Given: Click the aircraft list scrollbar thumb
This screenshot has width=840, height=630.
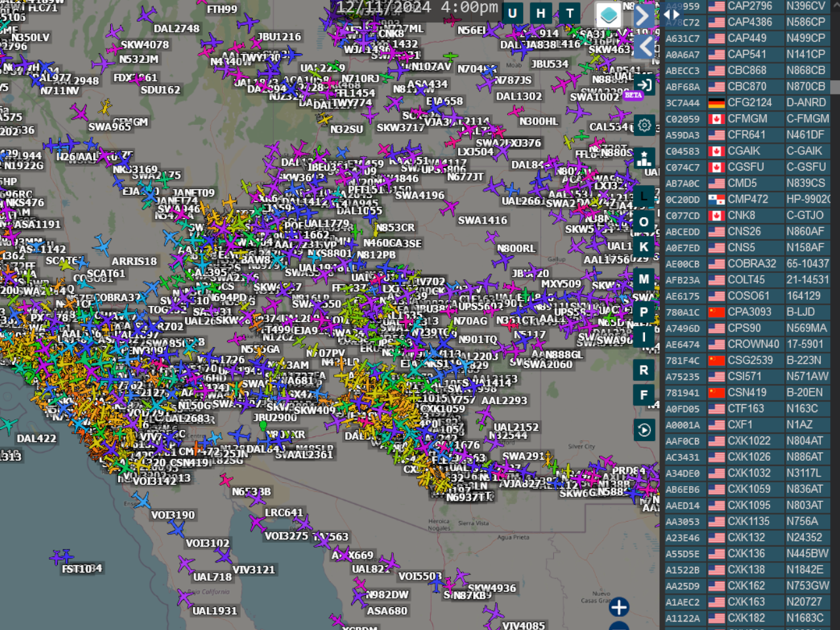Looking at the screenshot, I should tap(835, 87).
